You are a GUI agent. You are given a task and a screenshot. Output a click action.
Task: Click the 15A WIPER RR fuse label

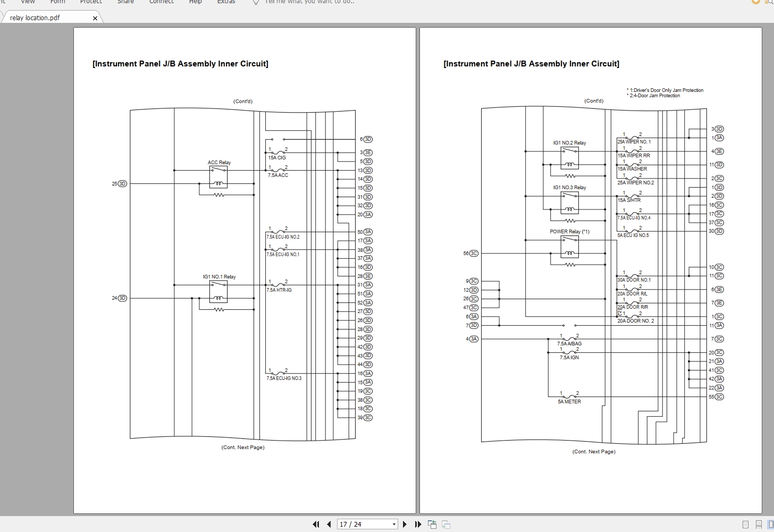pyautogui.click(x=634, y=156)
